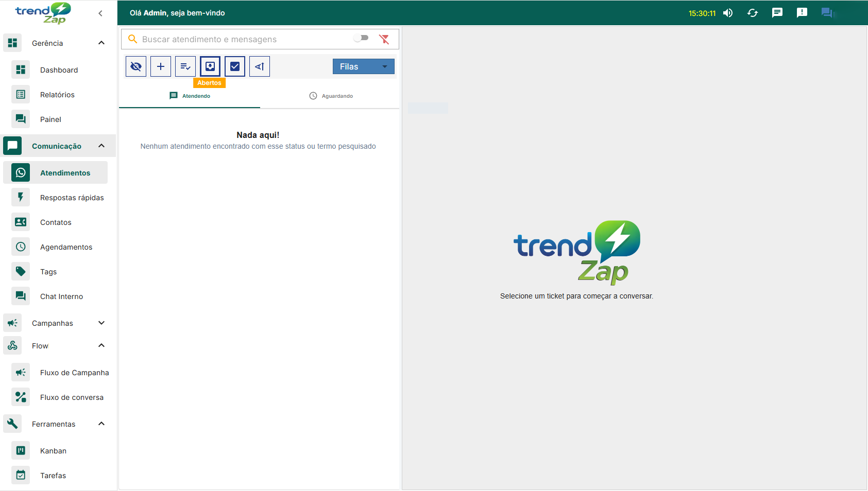The height and width of the screenshot is (491, 868).
Task: Click the red clear filter funnel icon
Action: [384, 39]
